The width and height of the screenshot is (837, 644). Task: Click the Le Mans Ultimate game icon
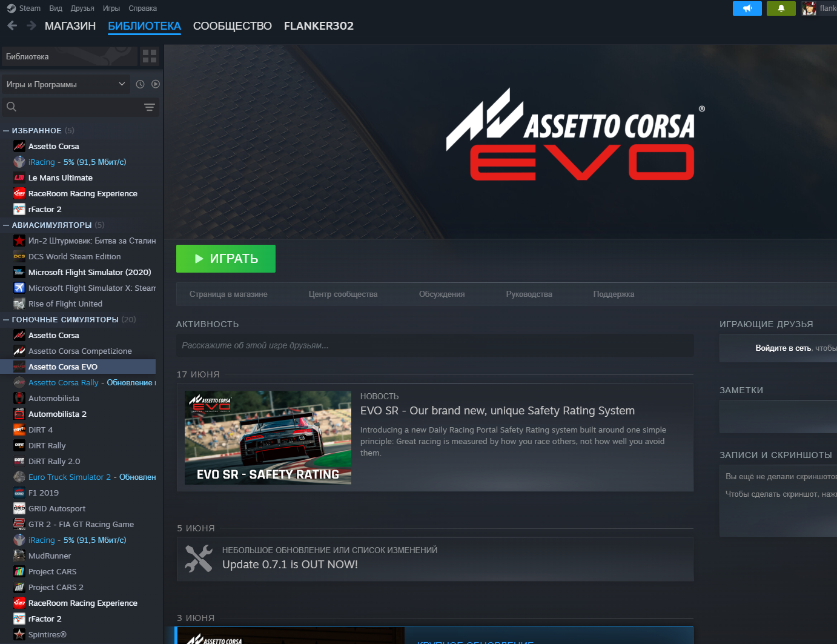click(x=19, y=178)
